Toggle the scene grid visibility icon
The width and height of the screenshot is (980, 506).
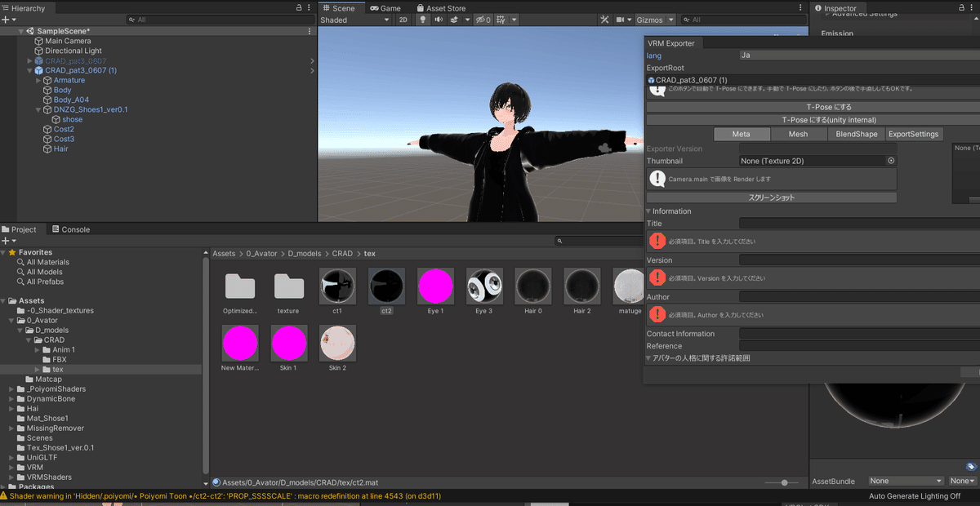click(x=501, y=20)
